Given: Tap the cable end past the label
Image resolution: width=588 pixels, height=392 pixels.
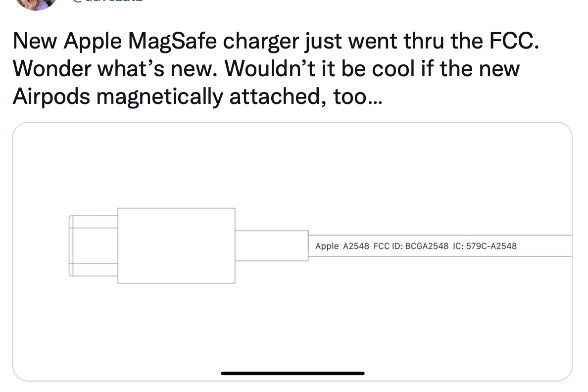Looking at the screenshot, I should tap(549, 246).
